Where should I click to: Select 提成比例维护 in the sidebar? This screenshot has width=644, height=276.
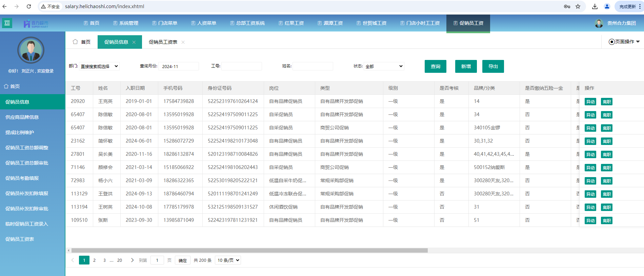coord(20,132)
